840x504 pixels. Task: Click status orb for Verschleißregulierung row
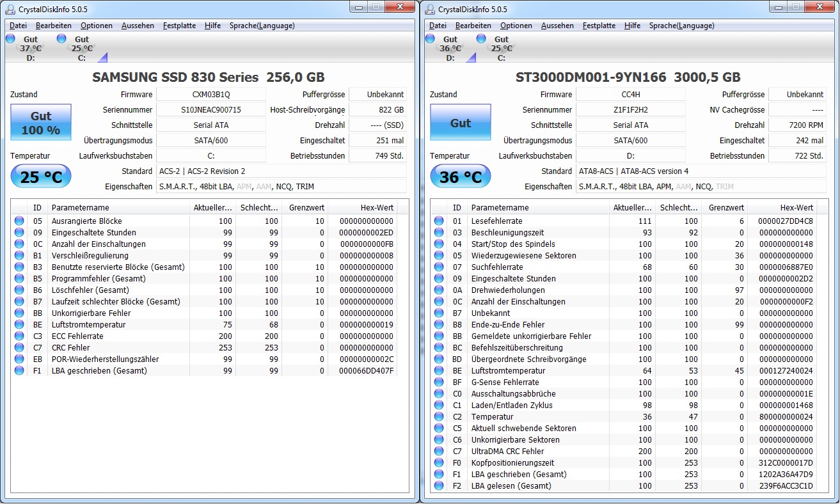tap(19, 255)
